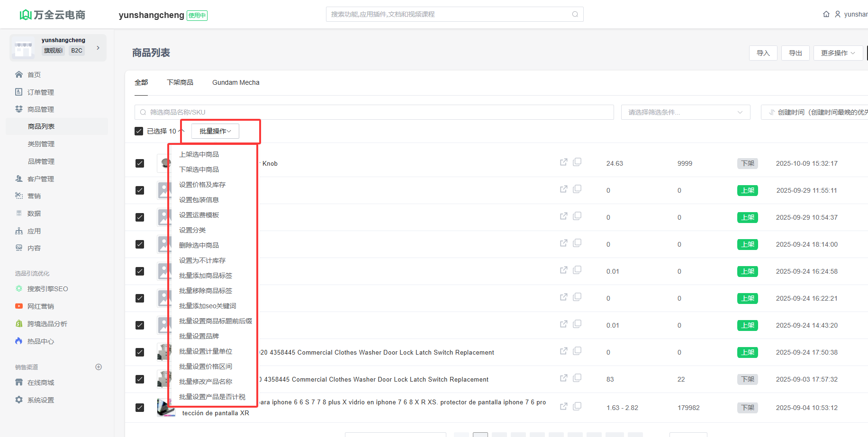Open the 请选择筛选条件 filter dropdown
This screenshot has width=868, height=437.
[x=685, y=112]
